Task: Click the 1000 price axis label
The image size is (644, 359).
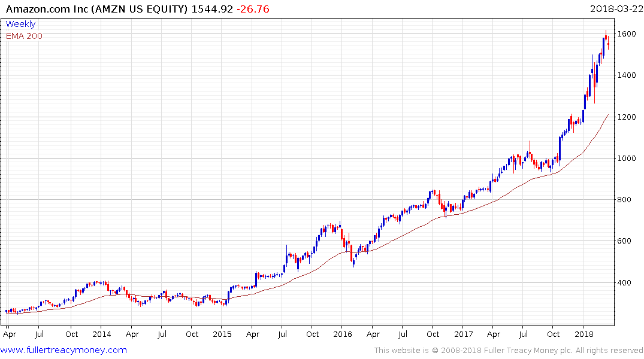Action: [x=627, y=159]
